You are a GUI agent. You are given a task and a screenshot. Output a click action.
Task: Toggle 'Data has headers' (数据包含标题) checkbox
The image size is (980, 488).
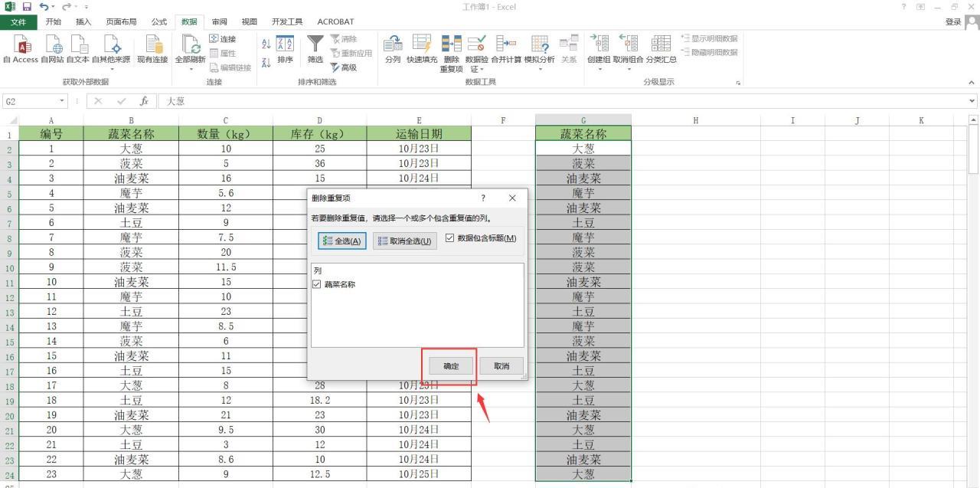450,238
